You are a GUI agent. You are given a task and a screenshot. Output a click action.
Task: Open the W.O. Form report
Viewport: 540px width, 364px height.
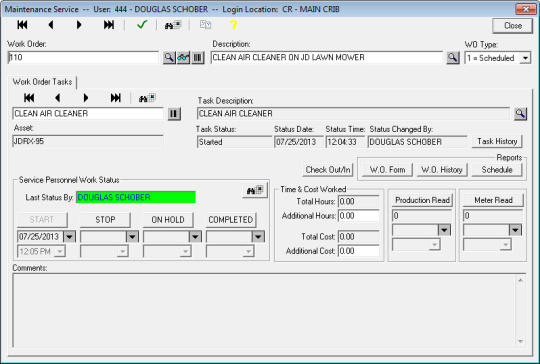coord(387,170)
